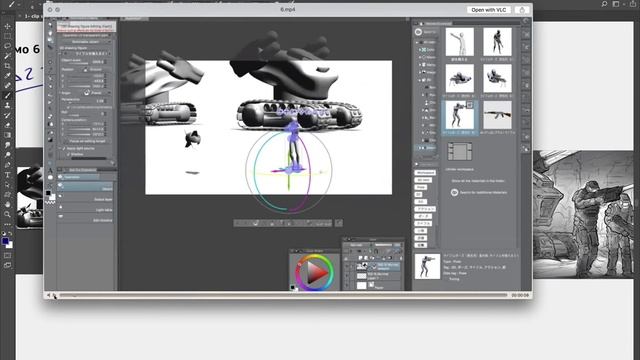The height and width of the screenshot is (360, 640).
Task: Select the Shape tool in Photoshop
Action: [x=7, y=195]
